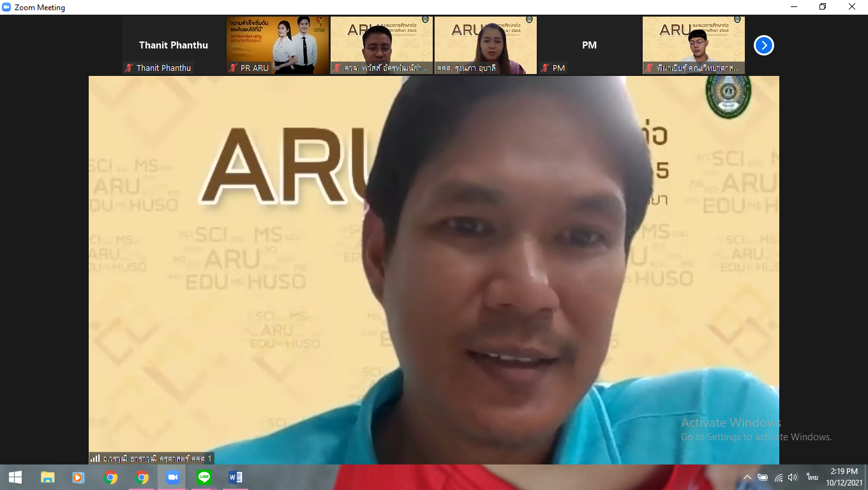Image resolution: width=868 pixels, height=490 pixels.
Task: Click muted mic icon beside PR ARU label
Action: point(233,68)
